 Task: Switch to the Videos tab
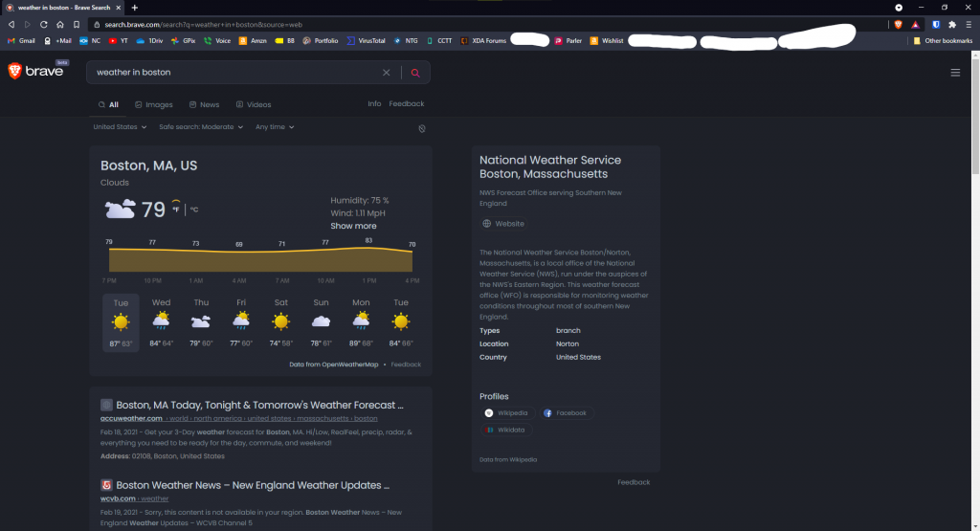[253, 104]
